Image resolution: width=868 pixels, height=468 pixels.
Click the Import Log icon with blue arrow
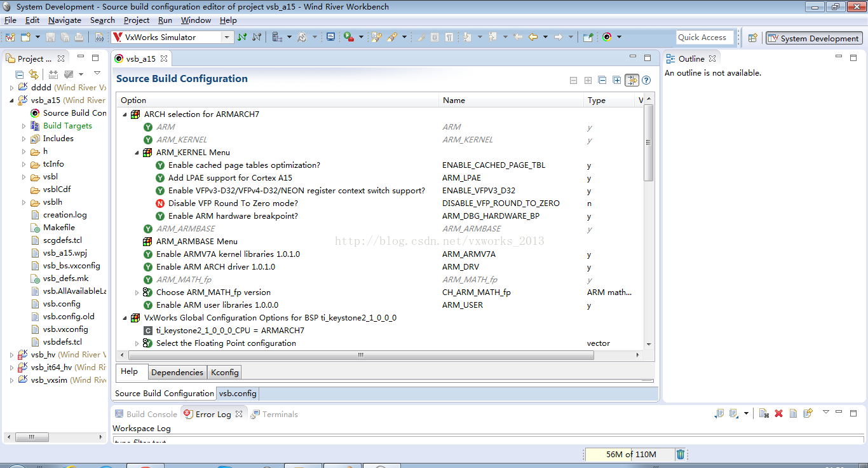pyautogui.click(x=734, y=413)
